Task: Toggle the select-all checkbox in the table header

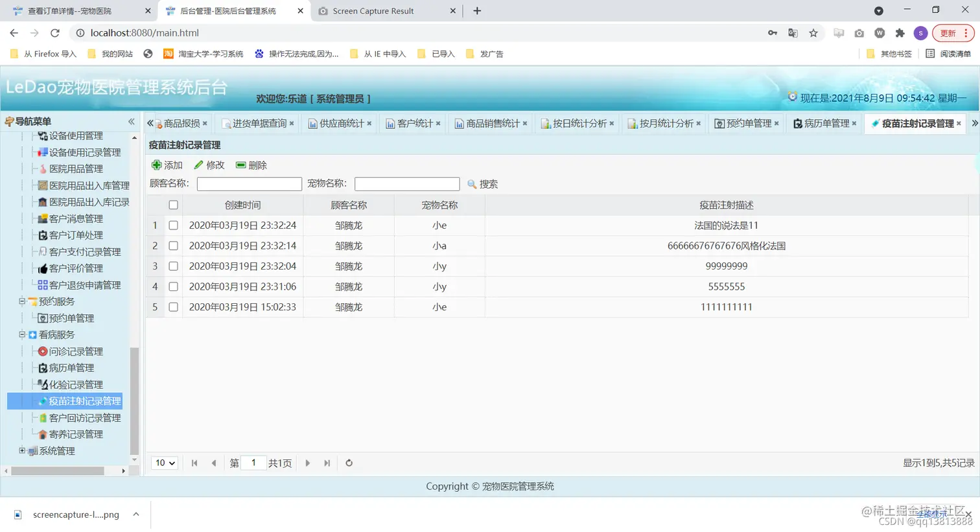Action: [x=173, y=204]
